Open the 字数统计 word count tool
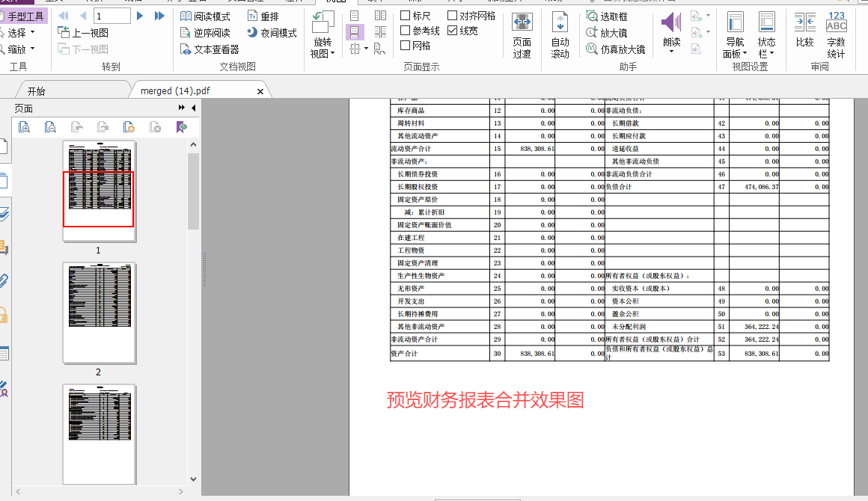Image resolution: width=868 pixels, height=501 pixels. click(x=836, y=35)
